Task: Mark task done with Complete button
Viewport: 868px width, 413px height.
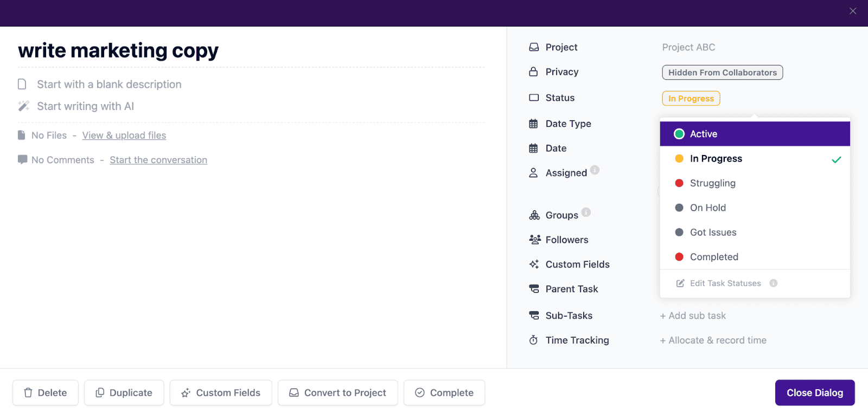Action: [x=444, y=393]
